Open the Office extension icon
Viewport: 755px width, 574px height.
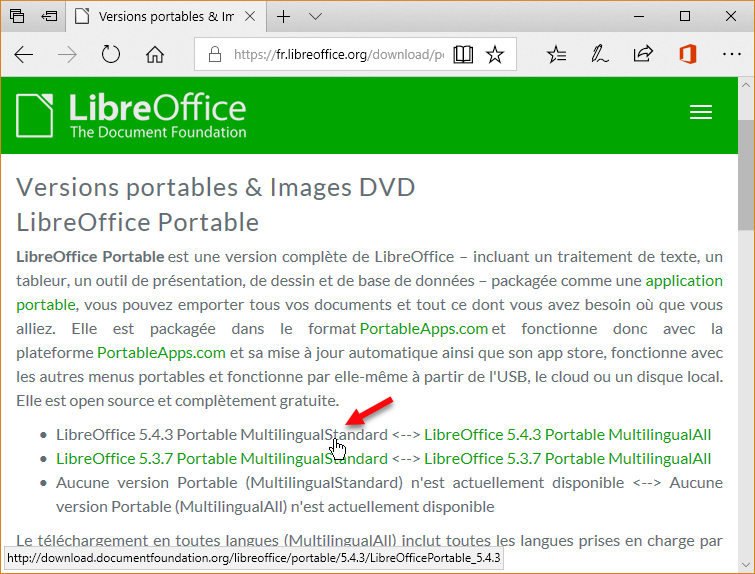[x=688, y=54]
